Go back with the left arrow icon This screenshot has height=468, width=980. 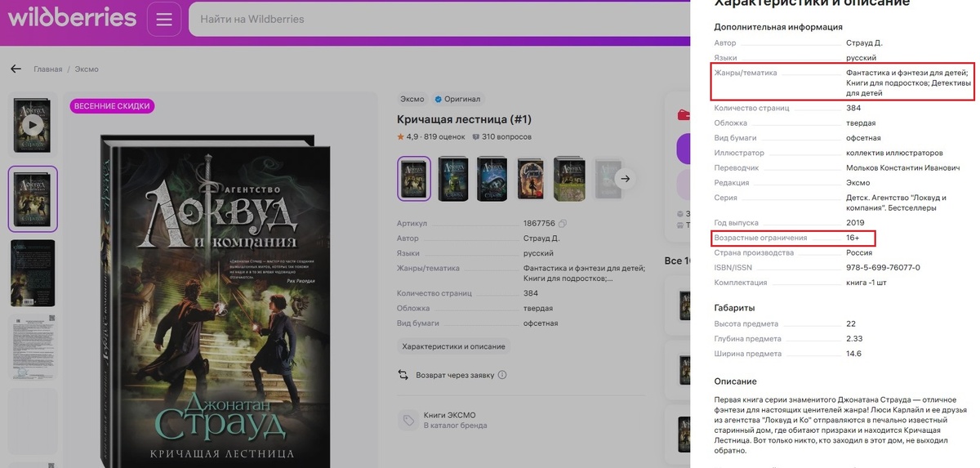[x=16, y=69]
